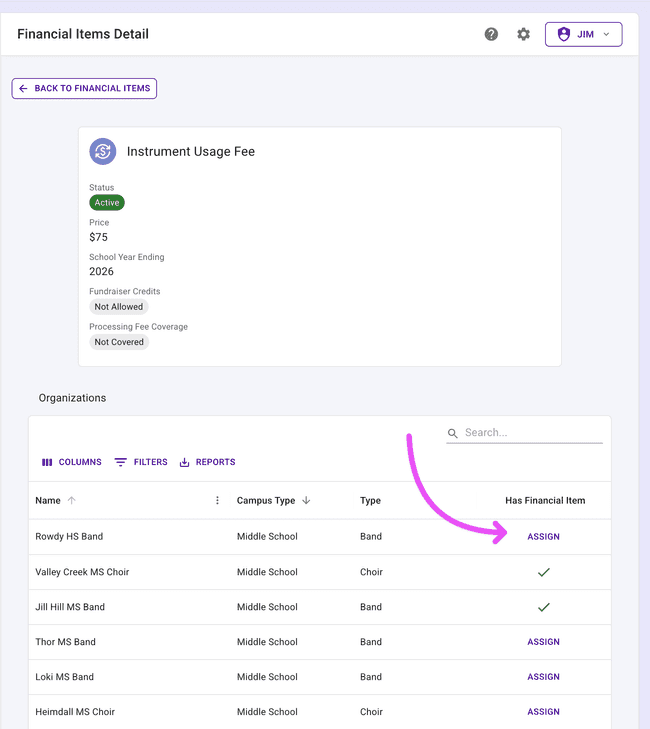The width and height of the screenshot is (650, 729).
Task: Select the Rowdy HS Band name cell
Action: tap(69, 537)
